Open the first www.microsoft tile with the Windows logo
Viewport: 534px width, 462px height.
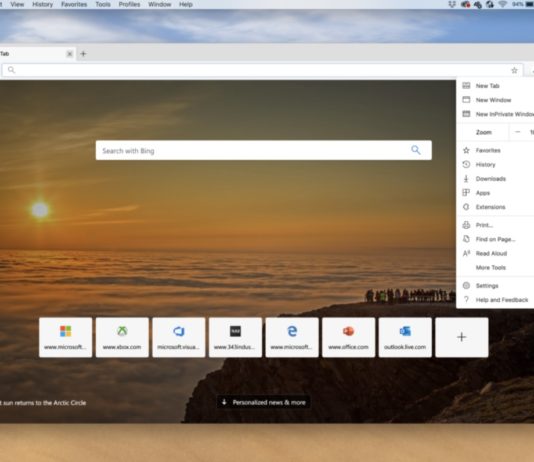click(x=65, y=337)
